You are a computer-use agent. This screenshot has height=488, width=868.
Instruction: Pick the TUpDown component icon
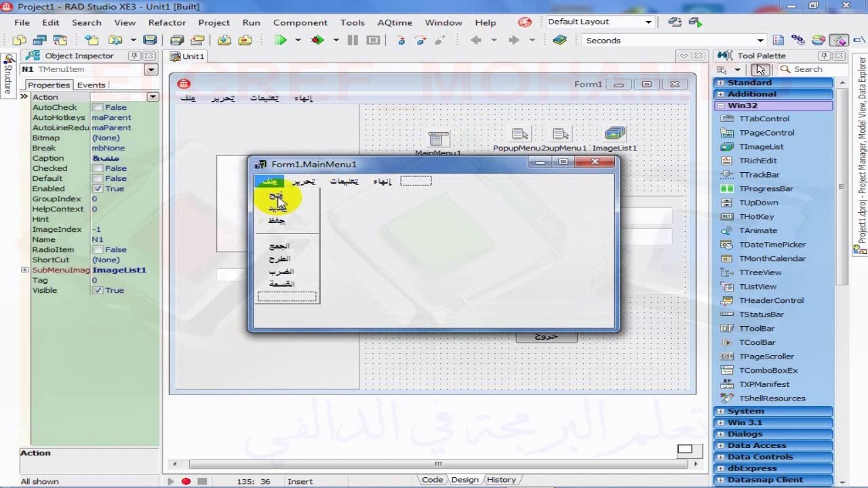727,203
